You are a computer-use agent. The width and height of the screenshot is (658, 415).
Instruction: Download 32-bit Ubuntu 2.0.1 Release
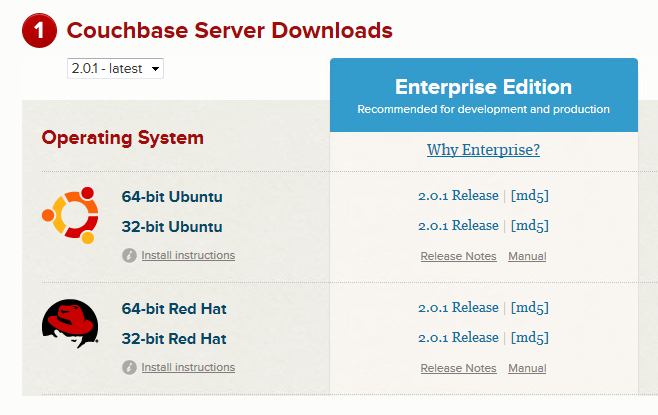[x=458, y=226]
